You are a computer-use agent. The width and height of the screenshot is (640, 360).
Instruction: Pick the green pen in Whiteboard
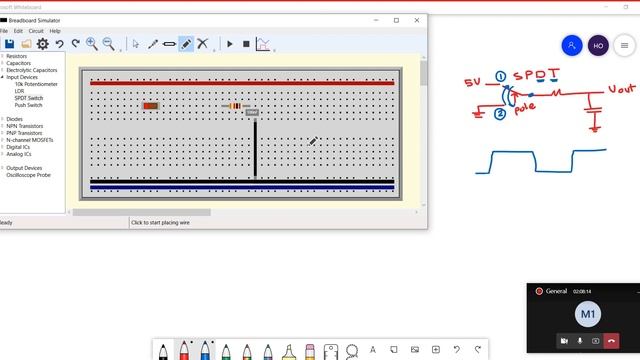(x=226, y=351)
